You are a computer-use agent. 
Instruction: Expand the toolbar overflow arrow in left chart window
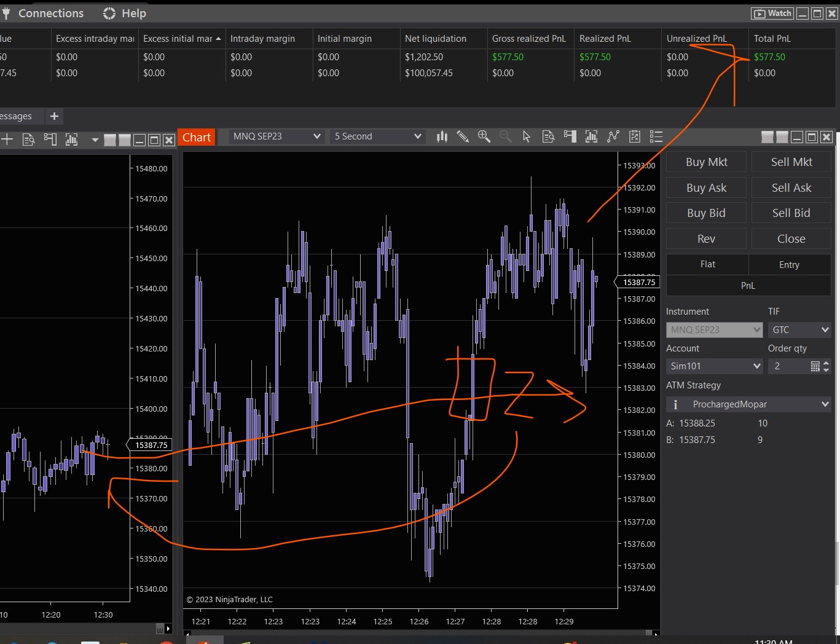point(95,140)
